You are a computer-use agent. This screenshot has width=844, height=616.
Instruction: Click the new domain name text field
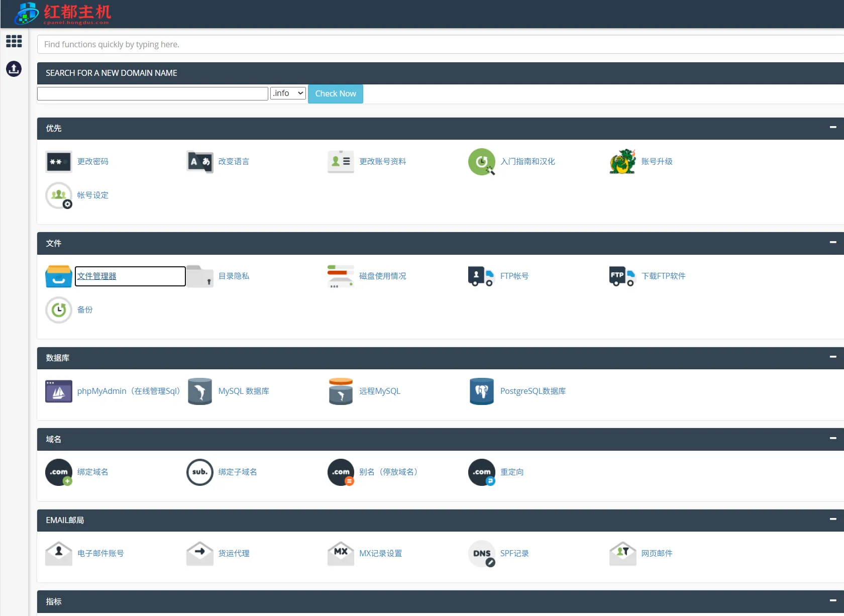[x=152, y=93]
